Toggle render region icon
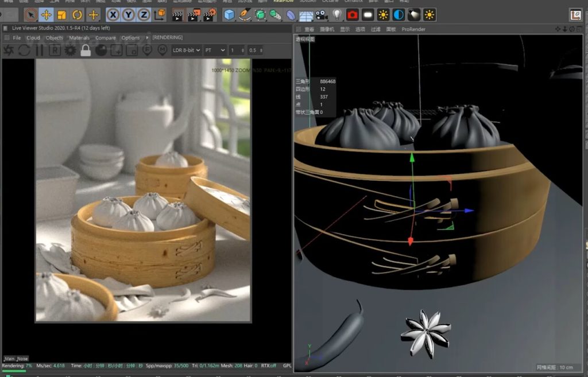 click(116, 50)
